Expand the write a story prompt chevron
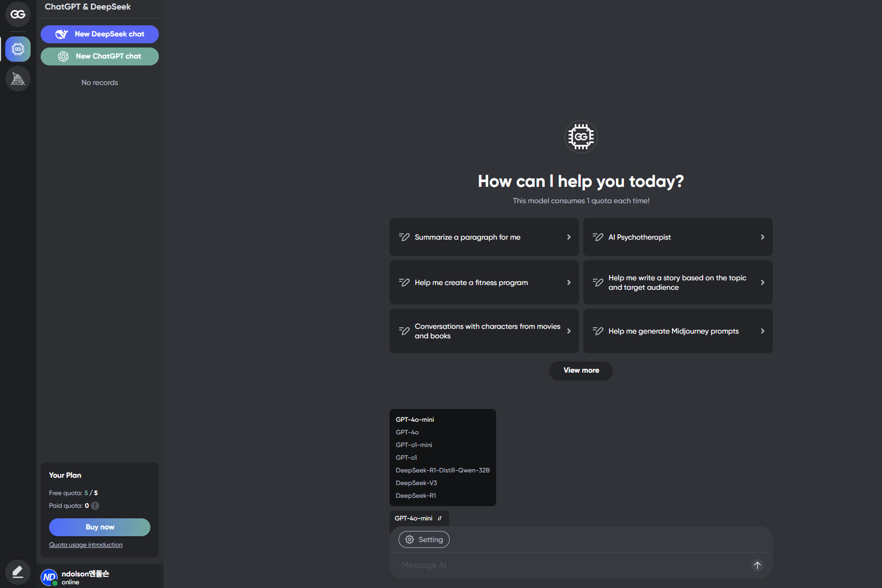The height and width of the screenshot is (588, 882). [763, 282]
